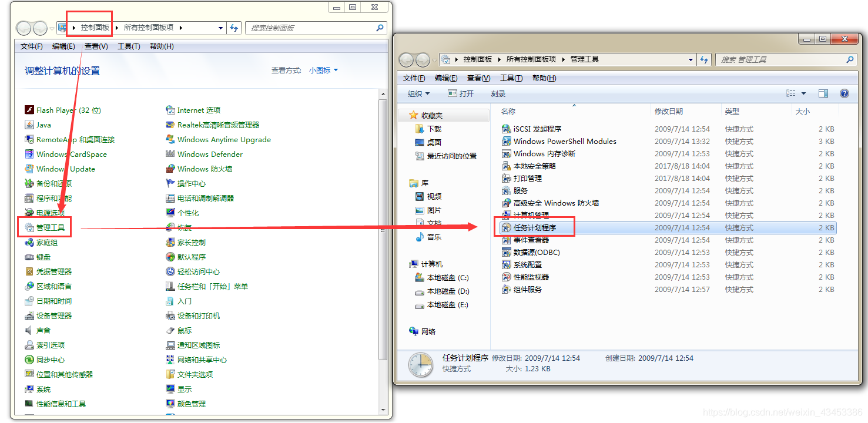Select 网络 in navigation pane
The image size is (868, 423).
(428, 331)
